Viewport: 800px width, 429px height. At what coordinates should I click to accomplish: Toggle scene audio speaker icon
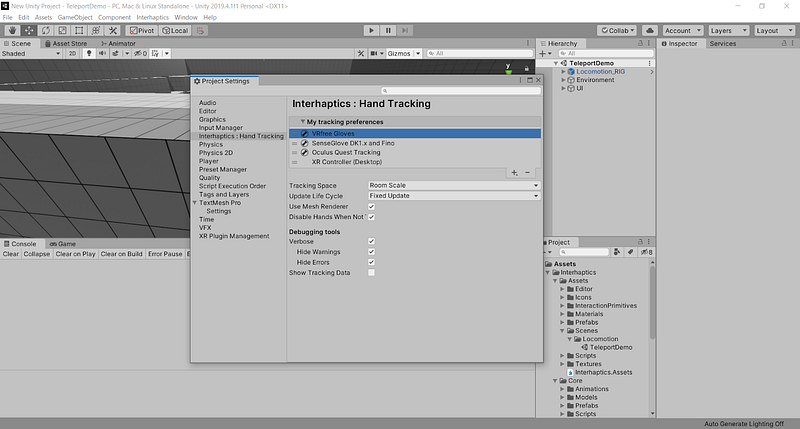pos(102,53)
